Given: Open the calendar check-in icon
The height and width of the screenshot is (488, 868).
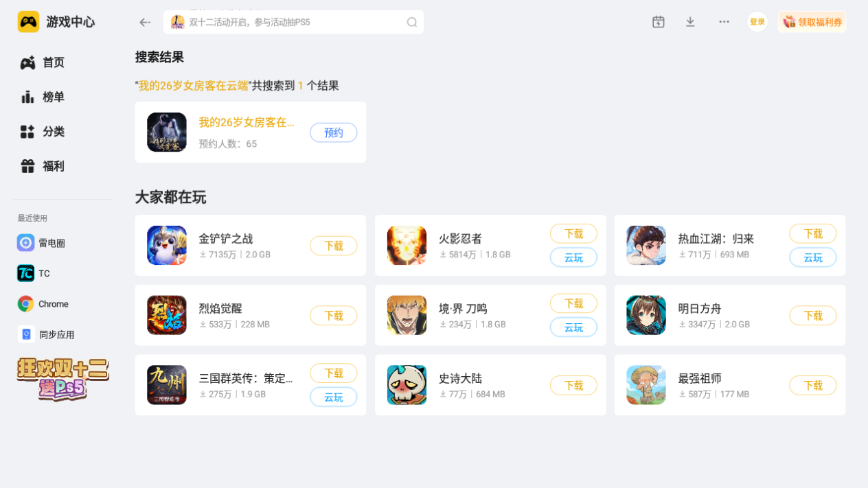Looking at the screenshot, I should [659, 22].
